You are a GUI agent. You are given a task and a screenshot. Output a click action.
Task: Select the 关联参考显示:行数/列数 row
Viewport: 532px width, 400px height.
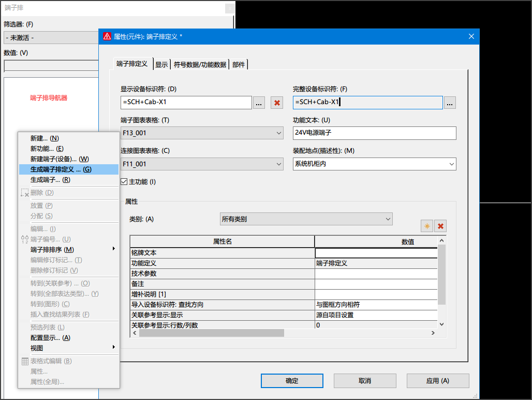tap(223, 325)
